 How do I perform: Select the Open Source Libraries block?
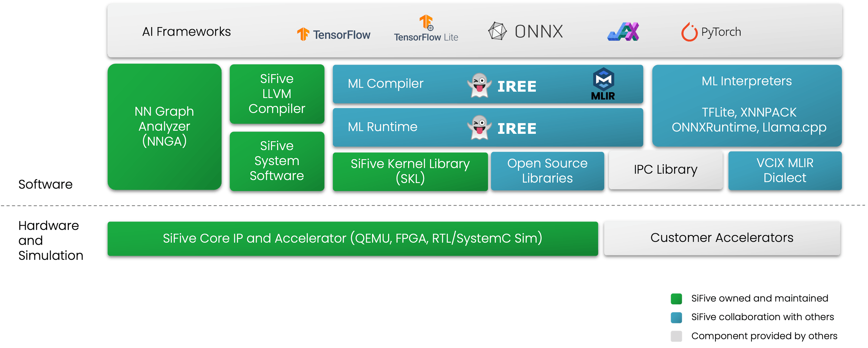pyautogui.click(x=547, y=171)
